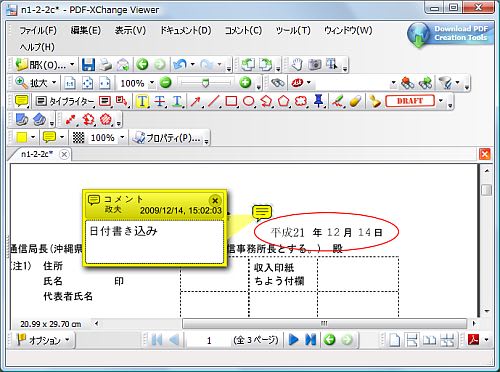The width and height of the screenshot is (500, 372).
Task: Click the horizontal scrollbar thumb
Action: [324, 323]
